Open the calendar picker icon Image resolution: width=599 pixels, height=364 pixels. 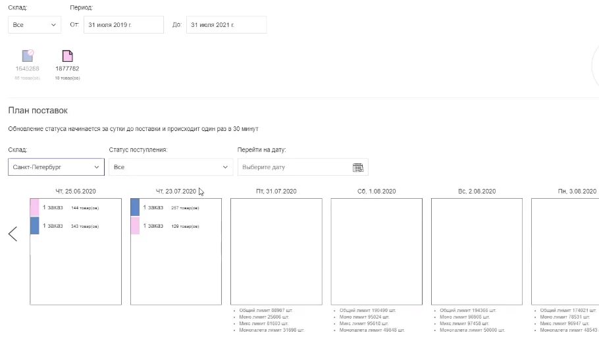pos(358,167)
